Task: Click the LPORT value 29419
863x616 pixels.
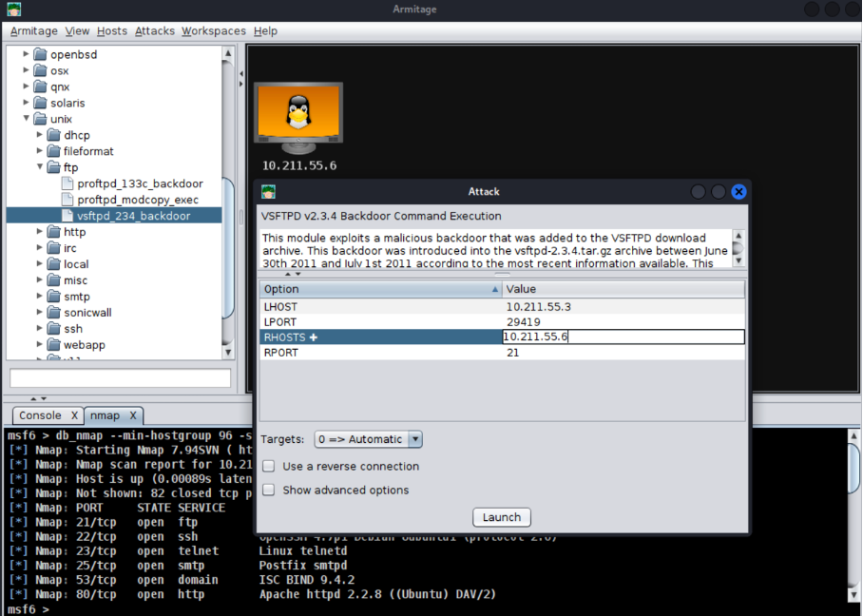Action: (x=524, y=322)
